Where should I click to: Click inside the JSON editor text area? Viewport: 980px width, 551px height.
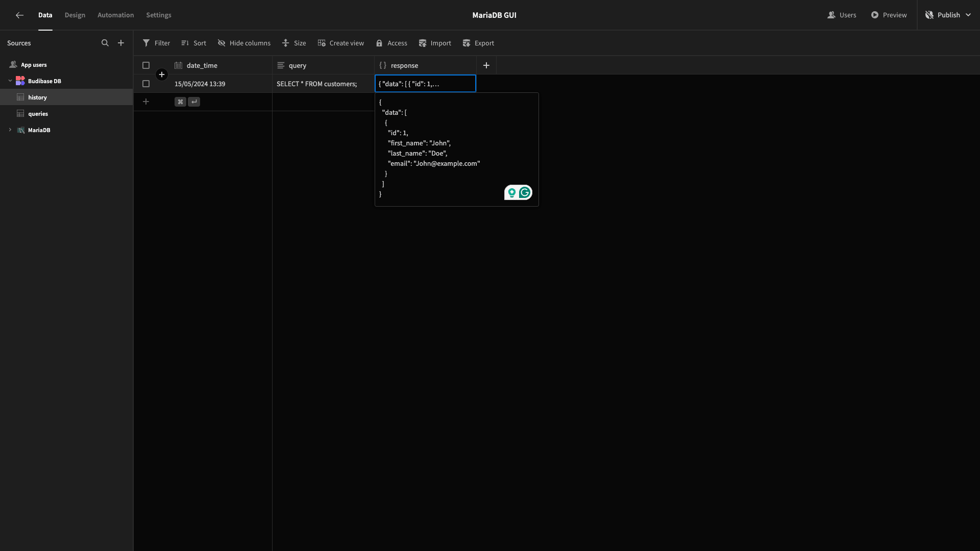tap(456, 149)
